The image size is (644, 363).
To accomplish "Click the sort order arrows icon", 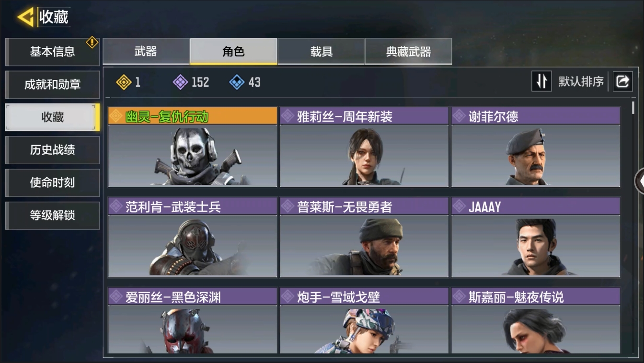I will pyautogui.click(x=541, y=81).
